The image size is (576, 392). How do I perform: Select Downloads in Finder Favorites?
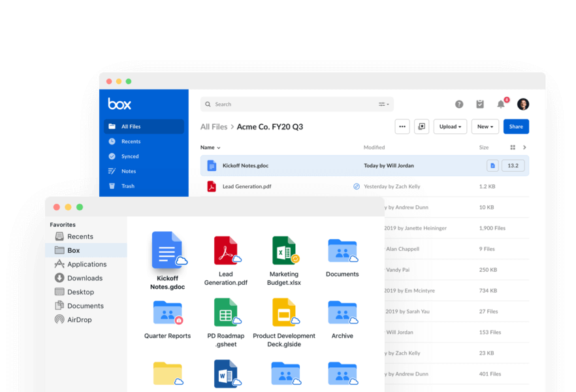[84, 278]
